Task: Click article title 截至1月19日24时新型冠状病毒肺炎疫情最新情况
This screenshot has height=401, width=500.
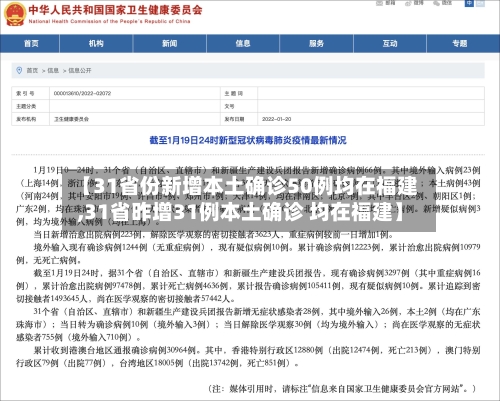Action: 248,140
